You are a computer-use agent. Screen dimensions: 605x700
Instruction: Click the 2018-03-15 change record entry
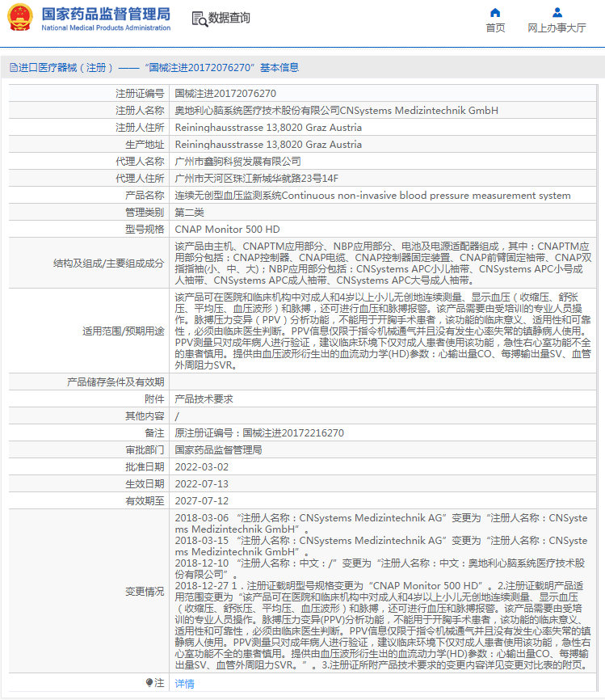[x=381, y=546]
